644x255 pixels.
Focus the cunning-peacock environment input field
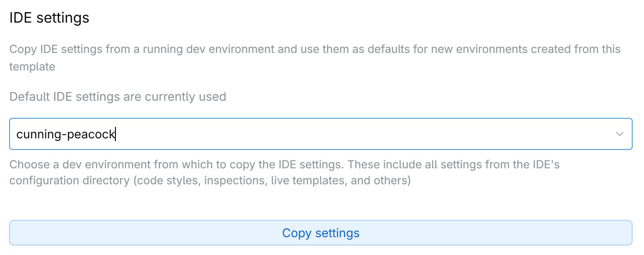click(321, 134)
